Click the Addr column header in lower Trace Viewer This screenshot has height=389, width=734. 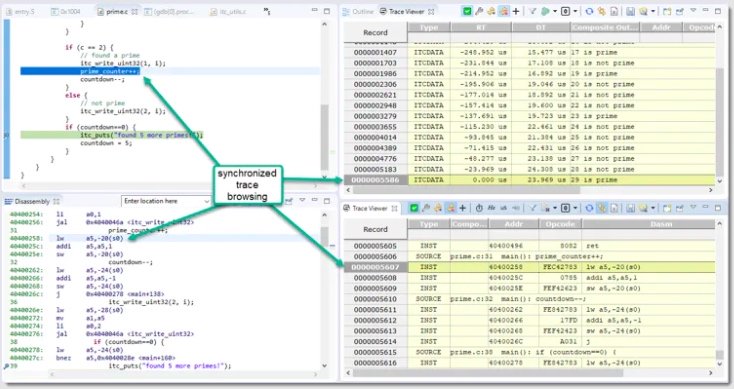[x=513, y=224]
